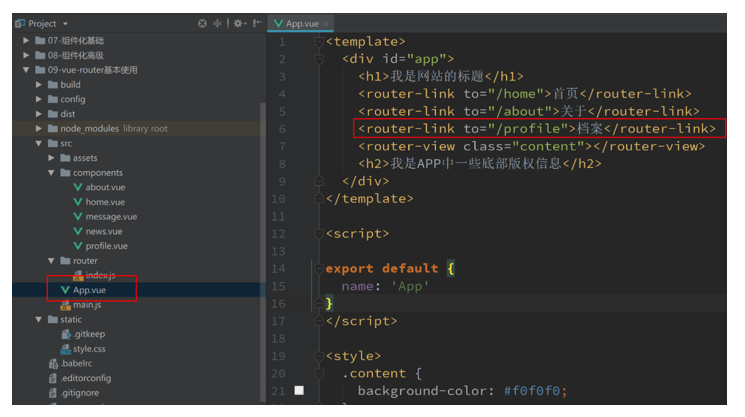745x417 pixels.
Task: Fold the style block at line 19
Action: [318, 356]
